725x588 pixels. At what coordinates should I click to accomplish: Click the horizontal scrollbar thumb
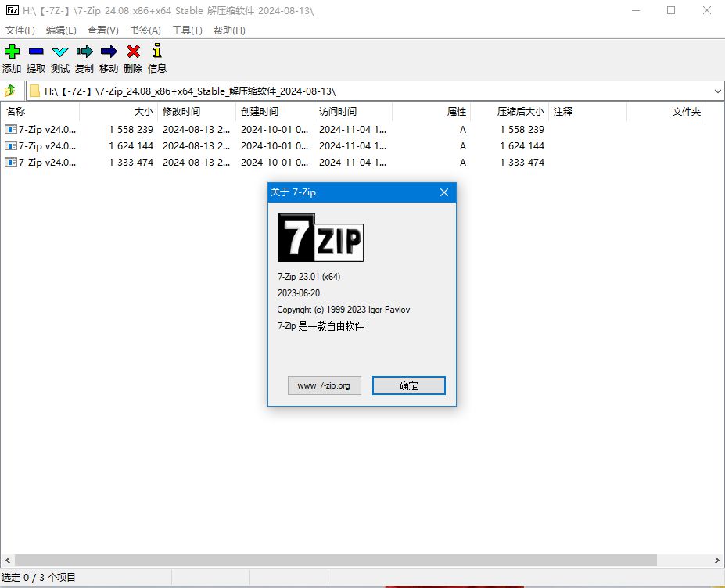point(336,561)
